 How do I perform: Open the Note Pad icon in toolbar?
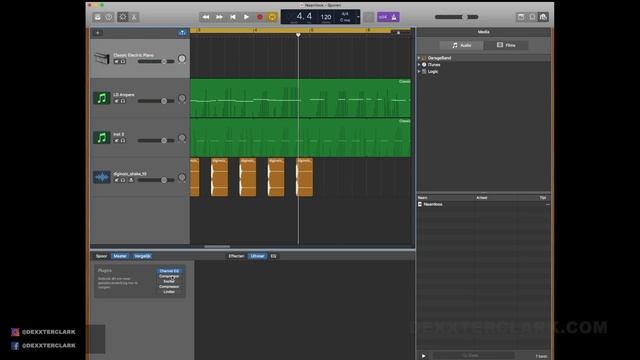click(x=521, y=17)
